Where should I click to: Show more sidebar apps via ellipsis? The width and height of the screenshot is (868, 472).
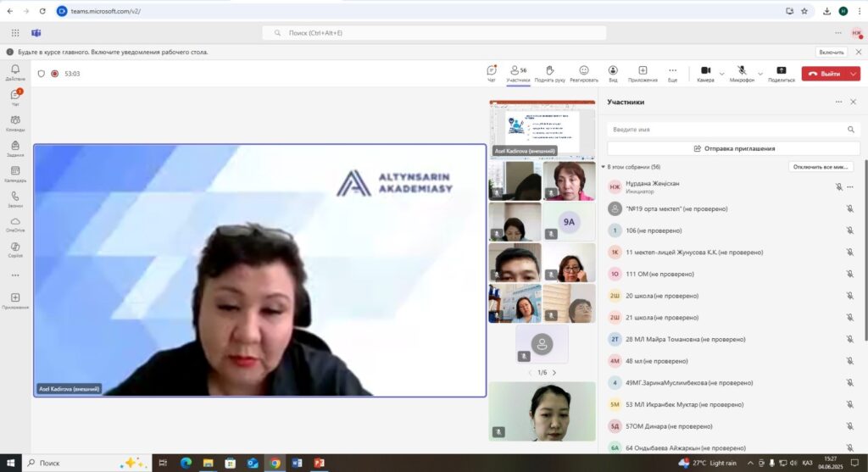point(15,275)
